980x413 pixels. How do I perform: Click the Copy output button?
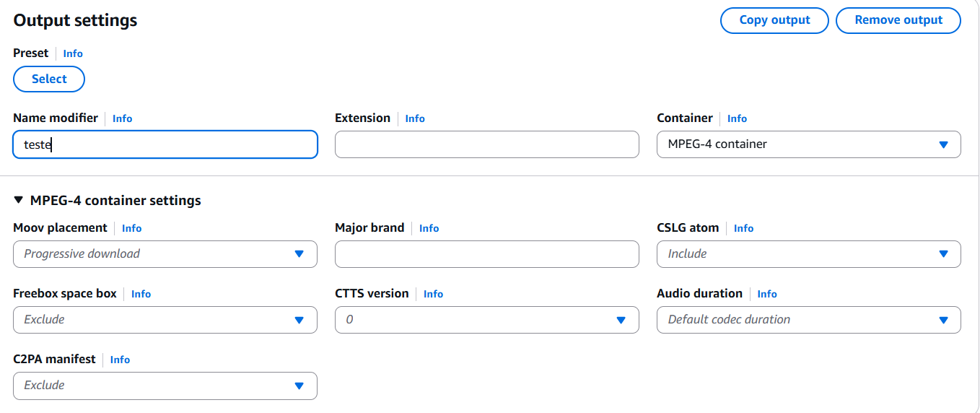pos(774,20)
